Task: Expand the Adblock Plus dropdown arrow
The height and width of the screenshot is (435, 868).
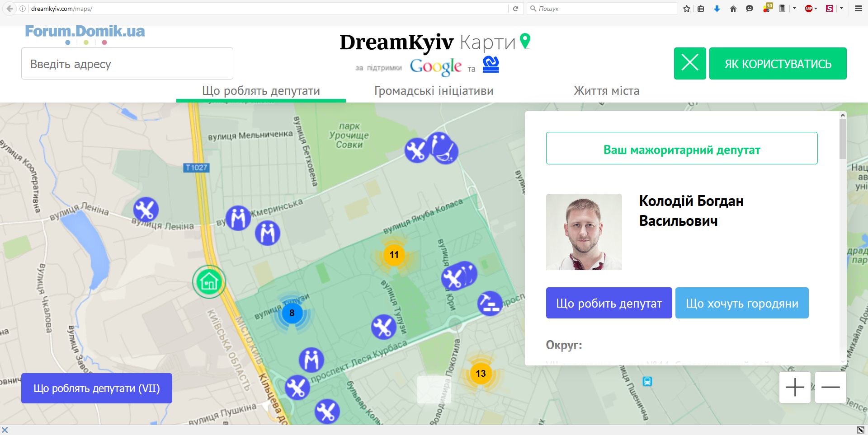Action: click(x=816, y=9)
